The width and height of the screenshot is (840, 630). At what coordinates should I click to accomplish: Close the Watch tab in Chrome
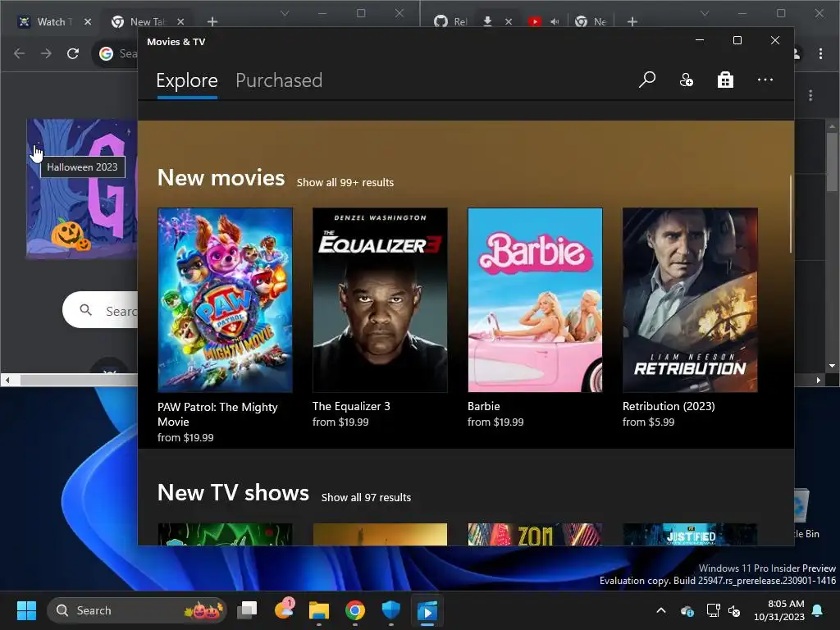88,22
